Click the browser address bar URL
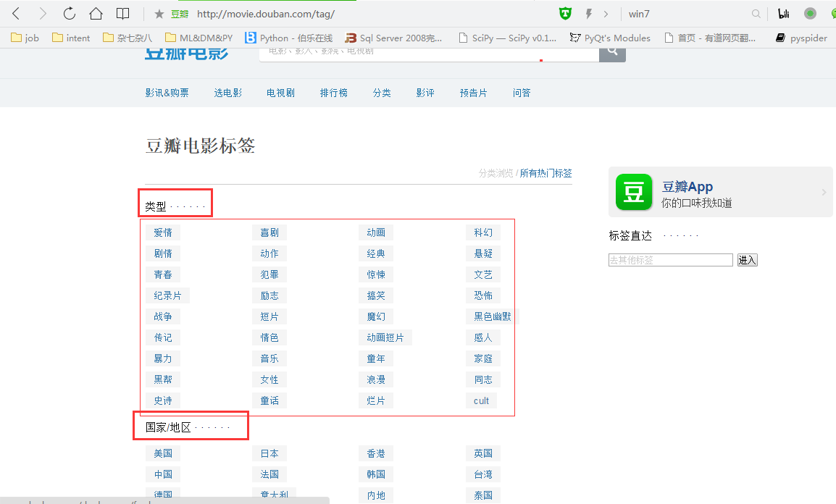836x504 pixels. point(266,14)
